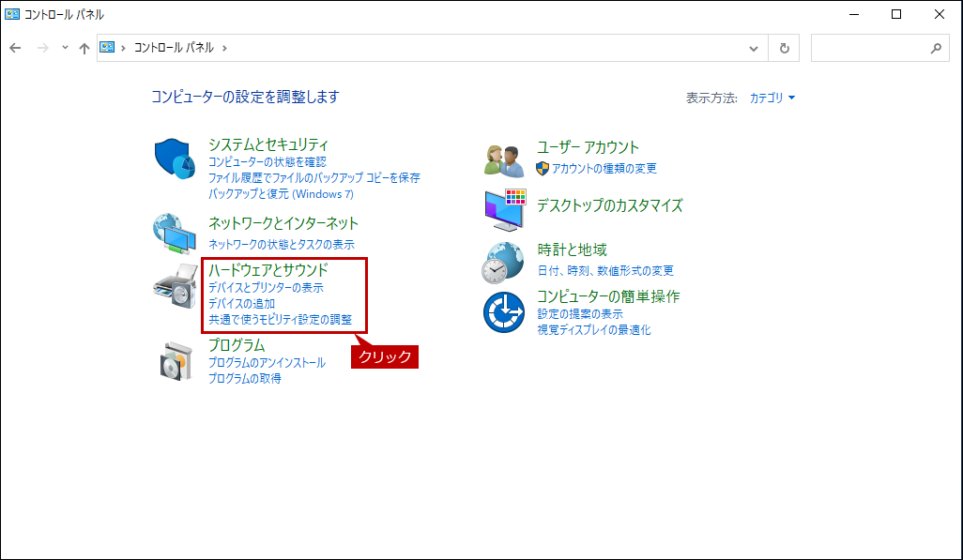Click the Desktop Customization monitor icon
This screenshot has height=560, width=963.
[x=506, y=209]
